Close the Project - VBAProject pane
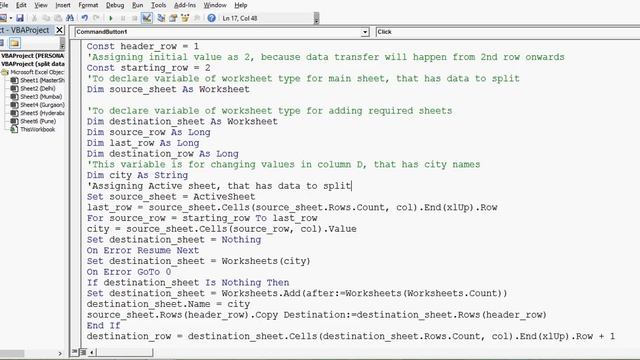This screenshot has height=360, width=640. coord(60,30)
